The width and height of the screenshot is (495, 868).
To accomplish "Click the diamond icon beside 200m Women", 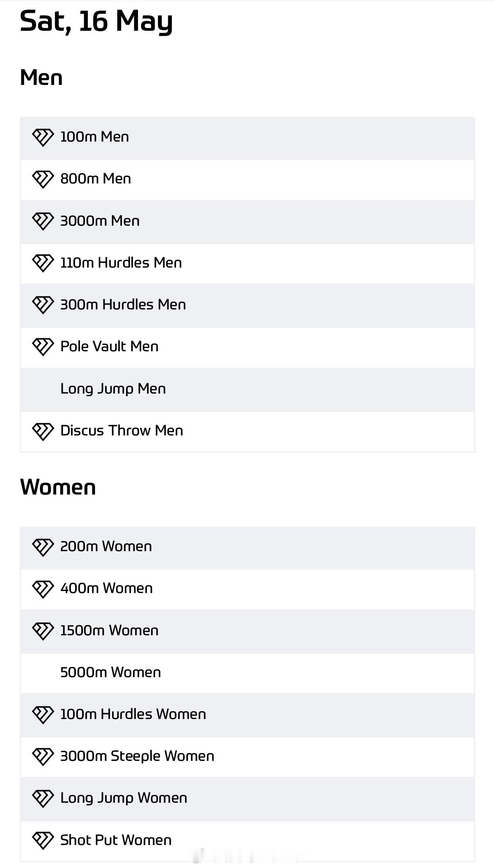I will 43,547.
